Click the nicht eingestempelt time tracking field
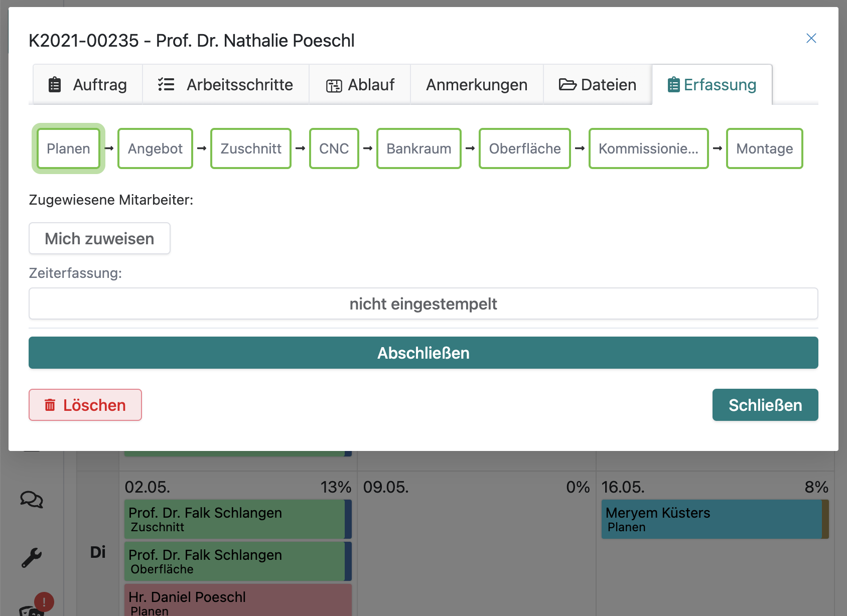 (423, 303)
